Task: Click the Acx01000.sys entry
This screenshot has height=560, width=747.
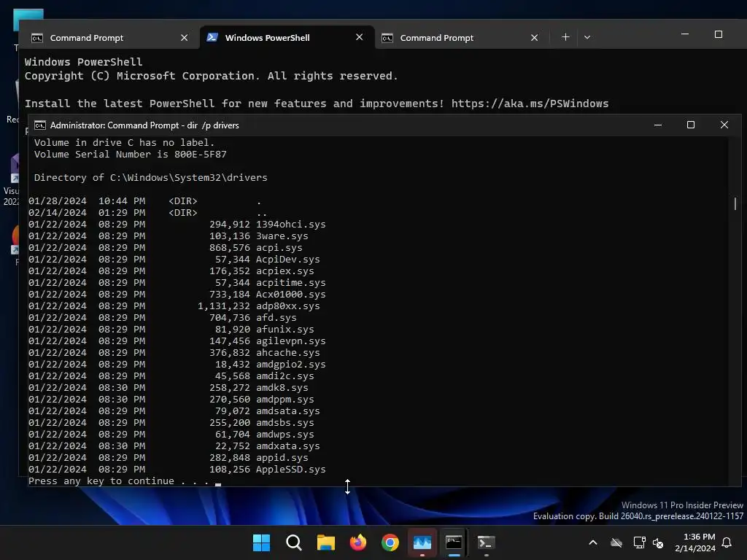Action: (290, 295)
